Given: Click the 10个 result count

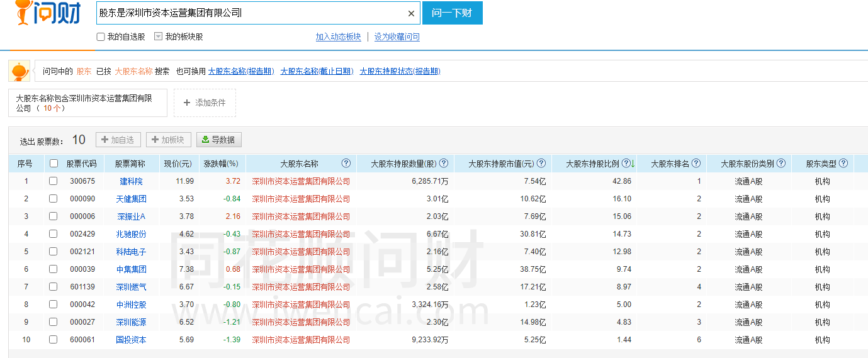Looking at the screenshot, I should (52, 108).
